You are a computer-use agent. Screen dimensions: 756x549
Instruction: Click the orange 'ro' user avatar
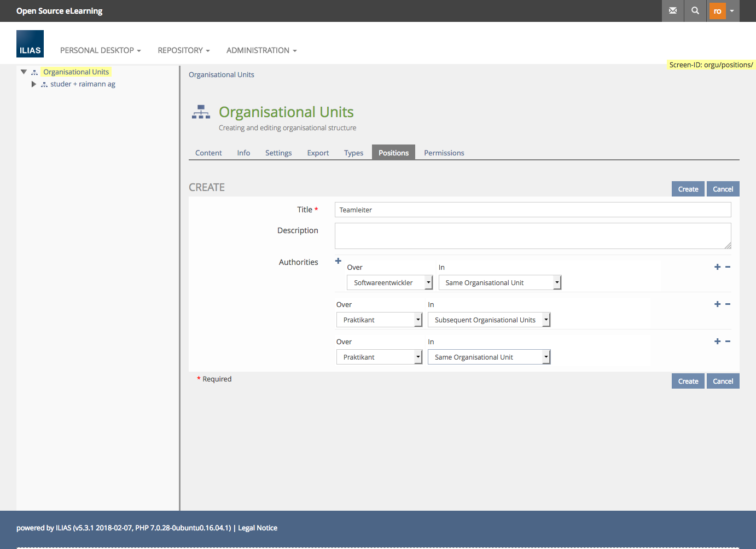717,11
